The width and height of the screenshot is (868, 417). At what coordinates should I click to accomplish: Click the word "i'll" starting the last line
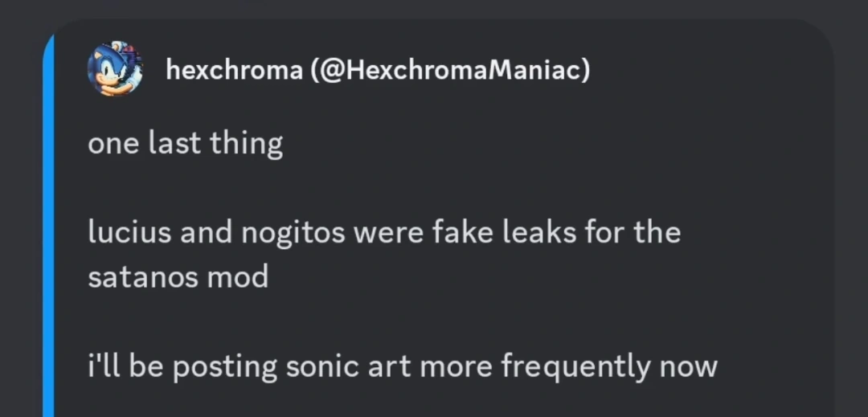pyautogui.click(x=104, y=366)
